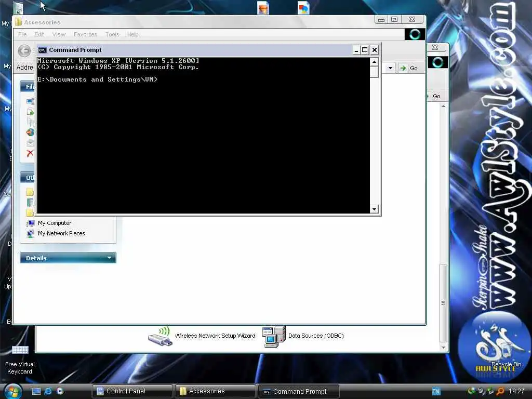Image resolution: width=532 pixels, height=399 pixels.
Task: Click the EN language bar indicator
Action: [x=436, y=392]
